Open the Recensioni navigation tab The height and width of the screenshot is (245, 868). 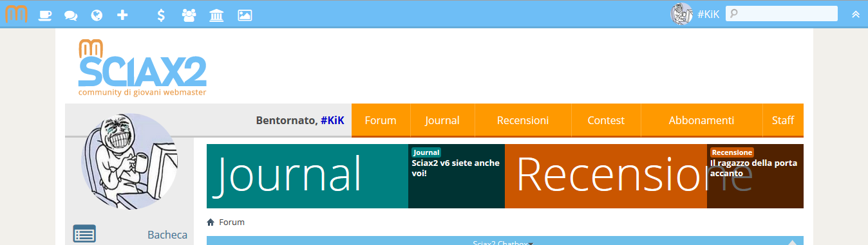(x=523, y=120)
